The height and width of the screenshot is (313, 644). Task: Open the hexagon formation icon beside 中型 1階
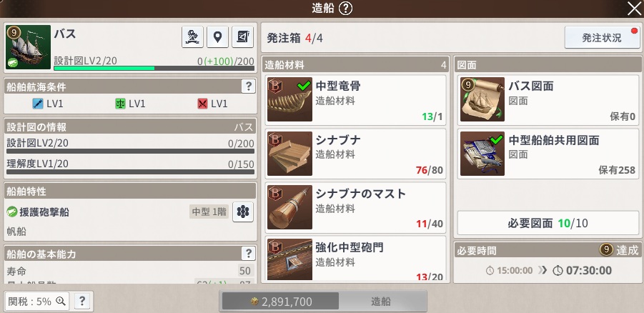click(243, 212)
